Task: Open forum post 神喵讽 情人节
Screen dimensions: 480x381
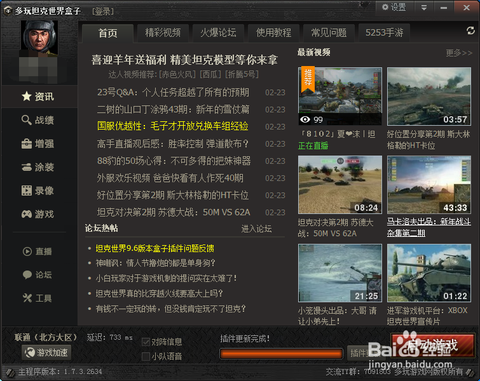Action: point(155,263)
